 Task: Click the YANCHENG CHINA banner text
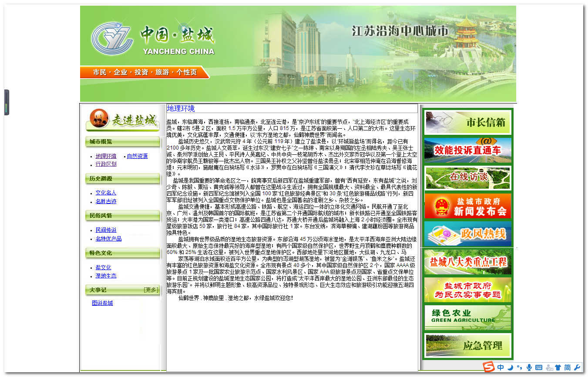point(178,51)
